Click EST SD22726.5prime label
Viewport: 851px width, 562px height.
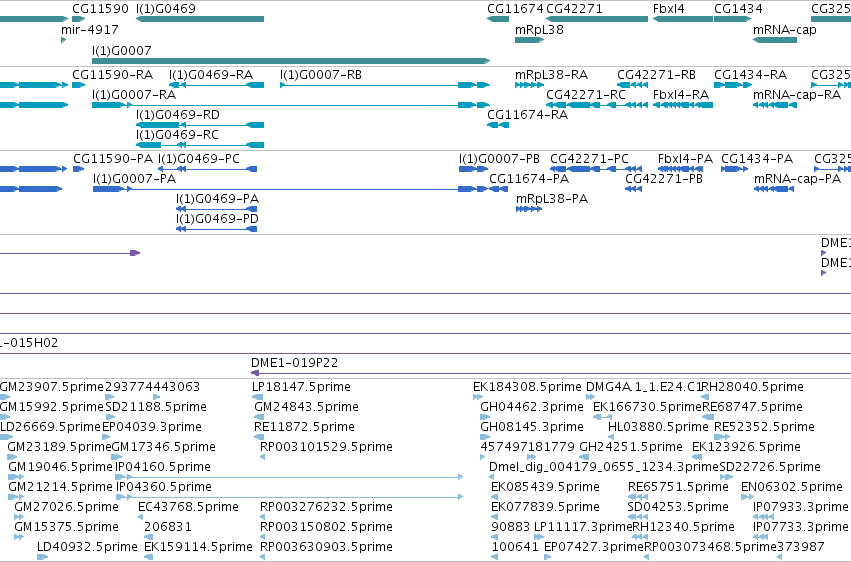point(770,467)
